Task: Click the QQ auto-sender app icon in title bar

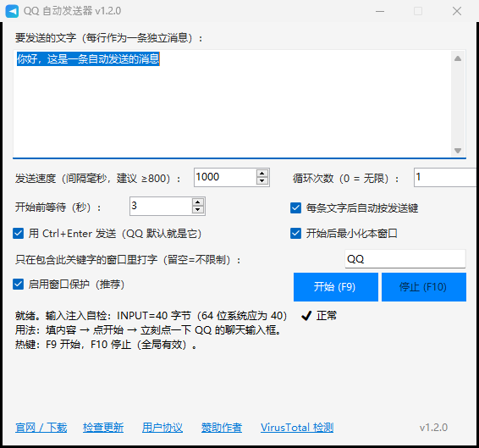Action: click(12, 11)
